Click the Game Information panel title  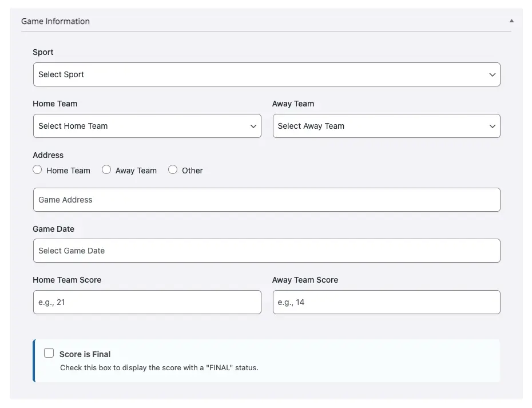(x=55, y=21)
